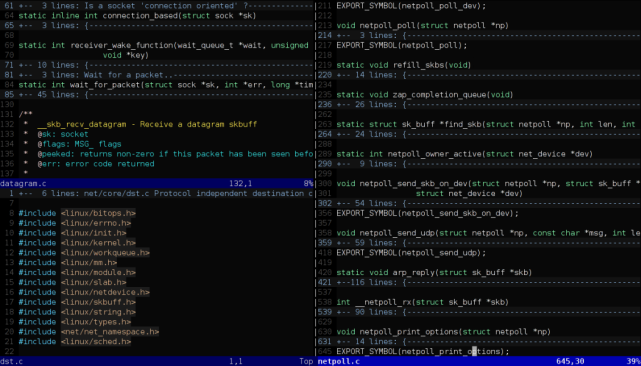Viewport: 641px width, 366px height.
Task: Click the netpoll.c name in the status line
Action: [x=339, y=362]
